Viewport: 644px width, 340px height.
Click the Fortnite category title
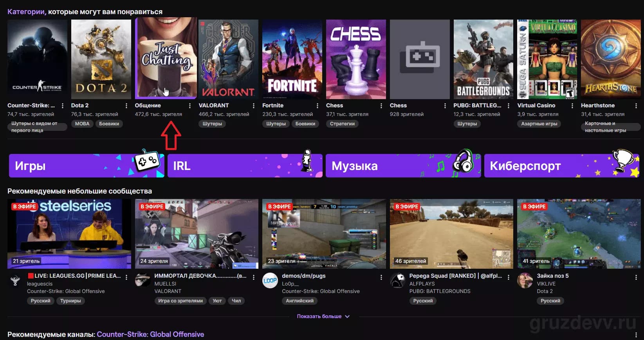(273, 105)
